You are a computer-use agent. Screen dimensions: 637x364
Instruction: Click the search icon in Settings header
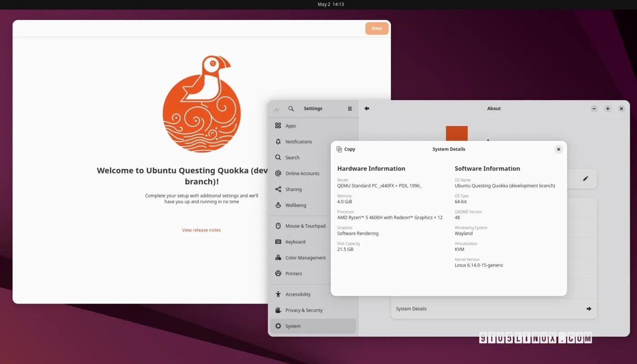coord(291,108)
